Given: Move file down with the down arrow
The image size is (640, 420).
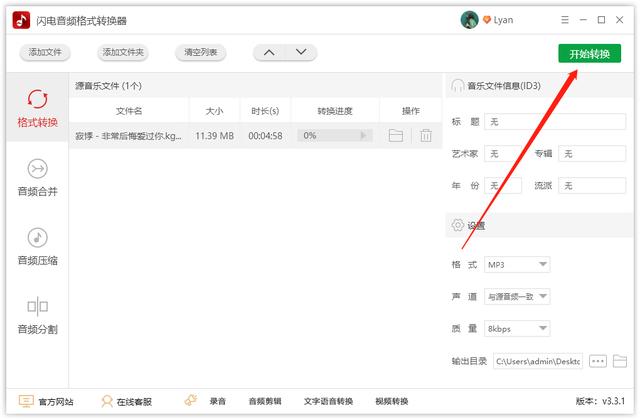Looking at the screenshot, I should click(301, 52).
